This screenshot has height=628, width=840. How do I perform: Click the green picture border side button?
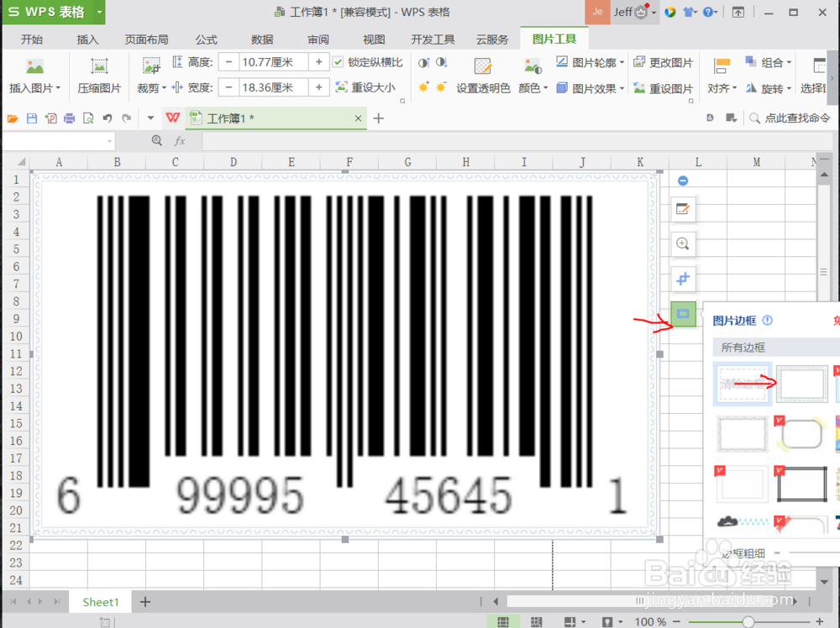point(683,314)
